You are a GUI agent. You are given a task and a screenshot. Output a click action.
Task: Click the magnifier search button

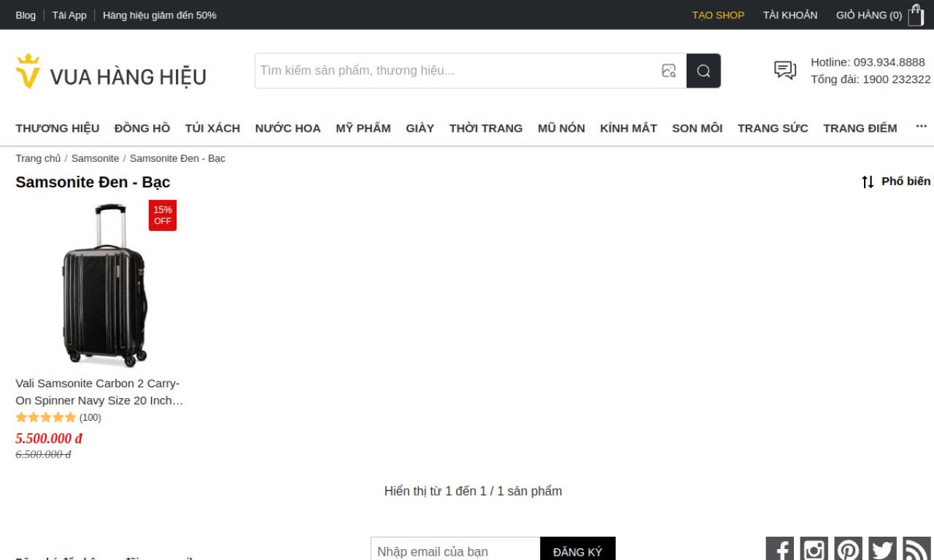(x=703, y=71)
